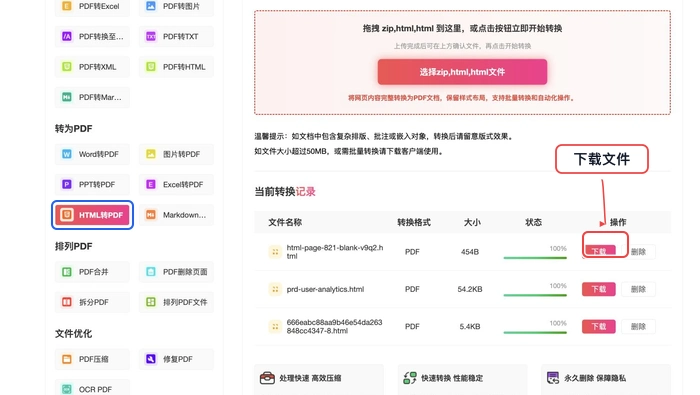The width and height of the screenshot is (700, 395).
Task: Open the PDF转图片 tool
Action: (176, 6)
